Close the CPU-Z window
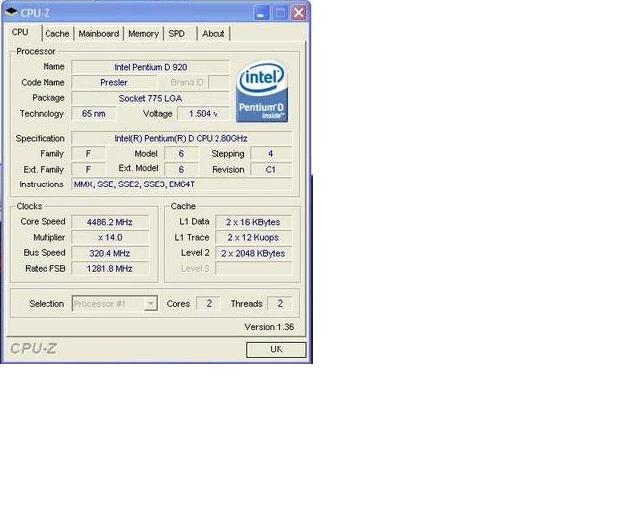 (299, 13)
